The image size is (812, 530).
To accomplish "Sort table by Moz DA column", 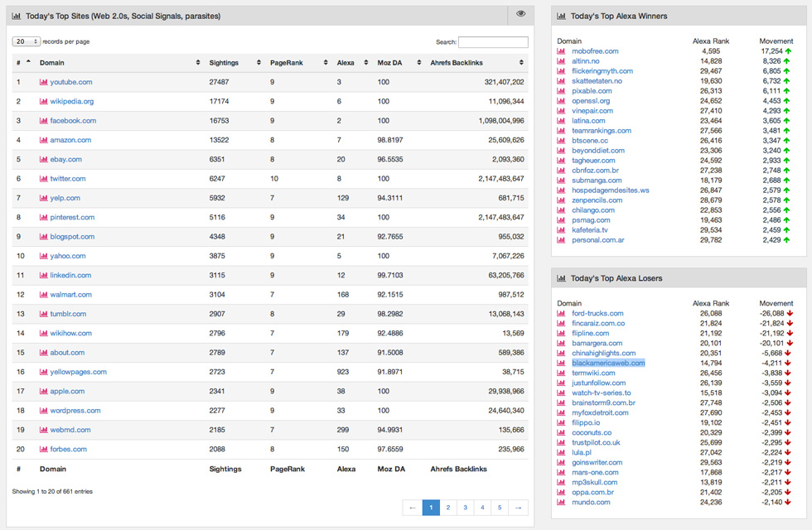I will [399, 63].
